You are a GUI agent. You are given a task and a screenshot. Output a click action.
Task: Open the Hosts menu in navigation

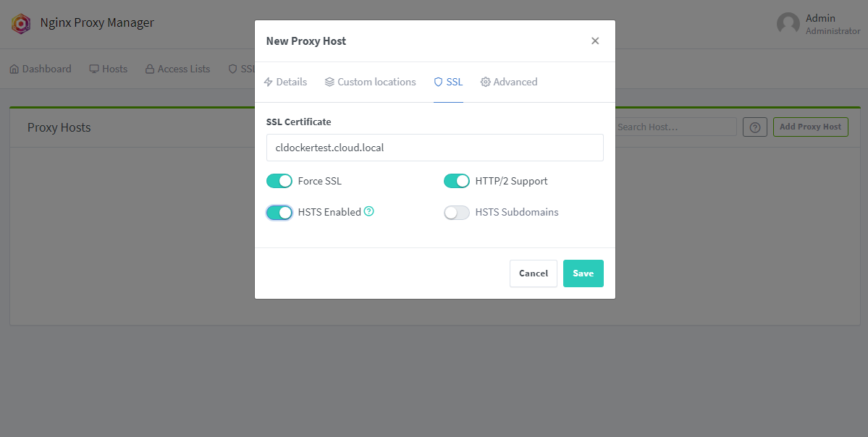pos(109,69)
